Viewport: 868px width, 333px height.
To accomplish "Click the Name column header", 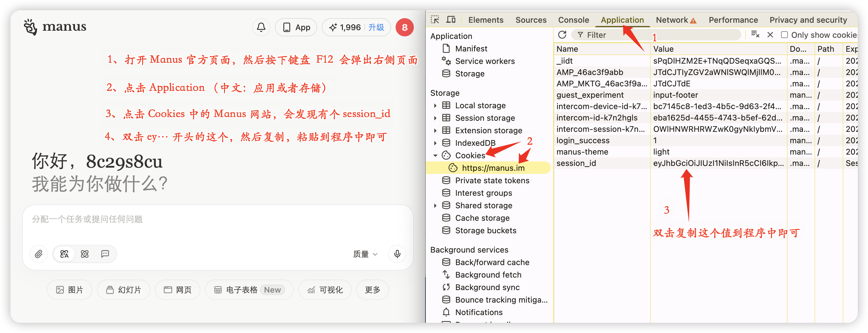I will point(602,49).
